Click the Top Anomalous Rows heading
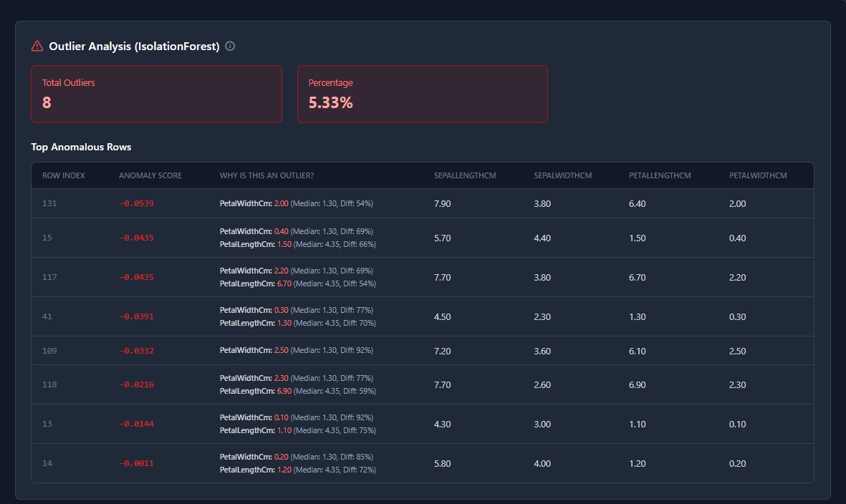Screen dimensions: 846x504 [81, 147]
